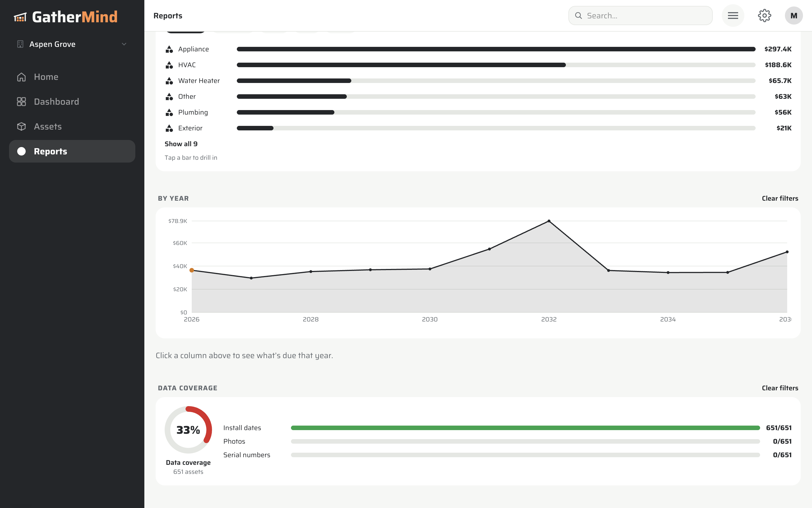Click the 2031 chart data point

click(489, 249)
